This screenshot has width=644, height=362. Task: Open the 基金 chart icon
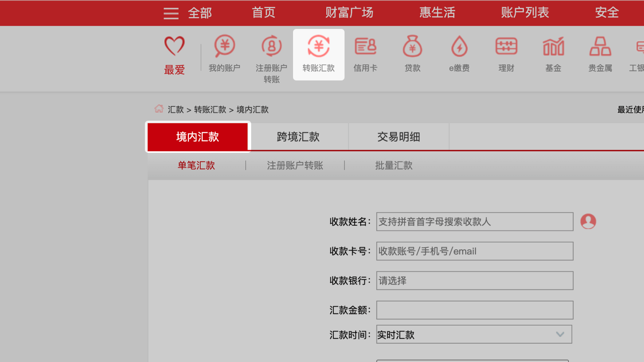pyautogui.click(x=553, y=47)
